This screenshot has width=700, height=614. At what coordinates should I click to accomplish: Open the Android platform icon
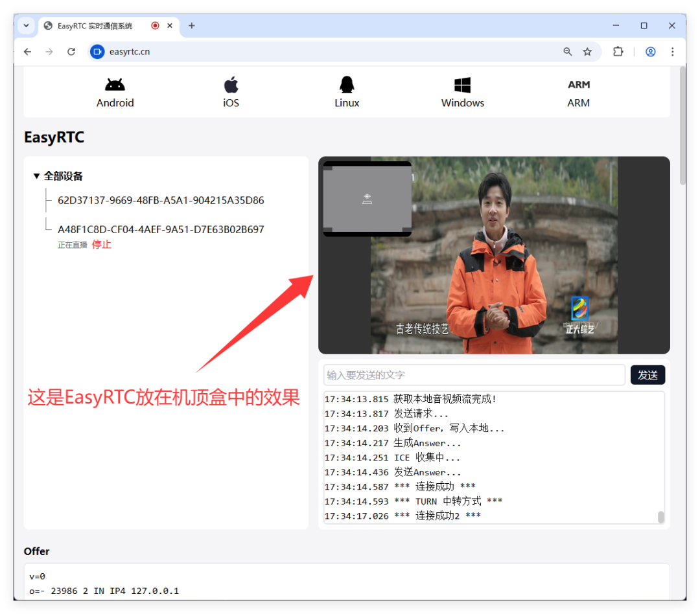pos(115,84)
